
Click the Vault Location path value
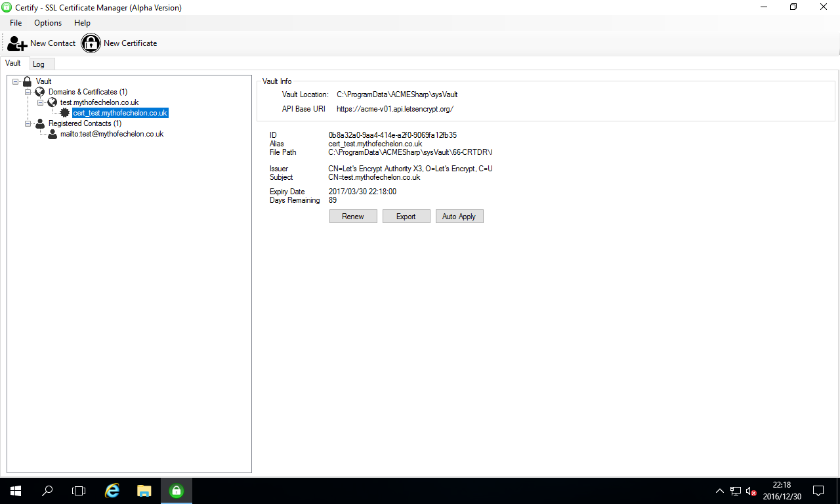[x=397, y=94]
